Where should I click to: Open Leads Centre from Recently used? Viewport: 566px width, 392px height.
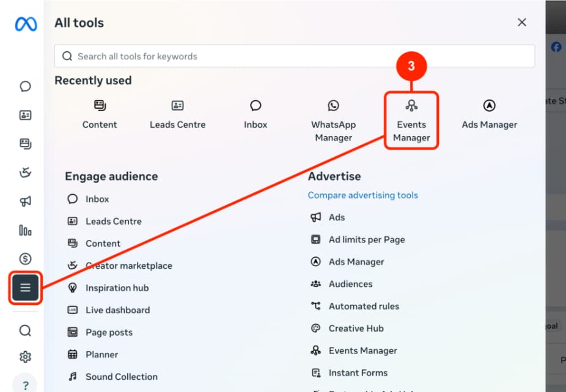tap(178, 115)
